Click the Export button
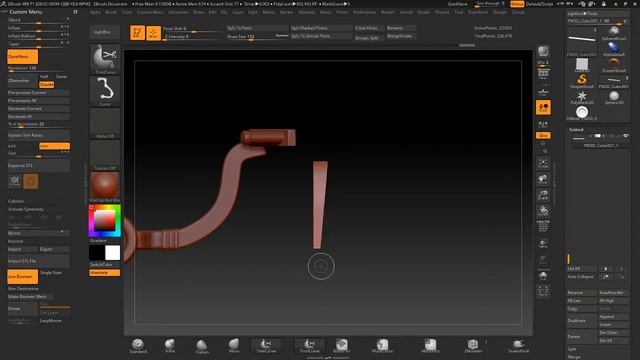The width and height of the screenshot is (640, 360). tap(54, 249)
